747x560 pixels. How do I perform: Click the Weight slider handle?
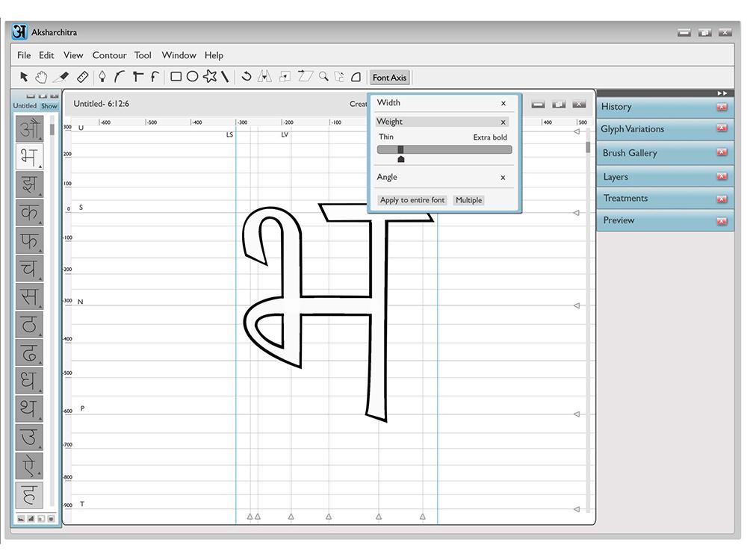point(400,150)
